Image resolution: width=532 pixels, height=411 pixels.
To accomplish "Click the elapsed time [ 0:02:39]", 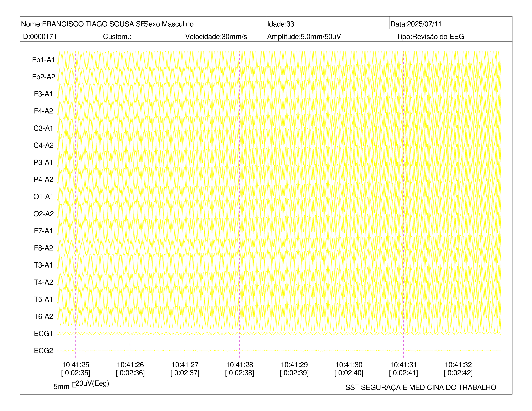I will (x=294, y=373).
